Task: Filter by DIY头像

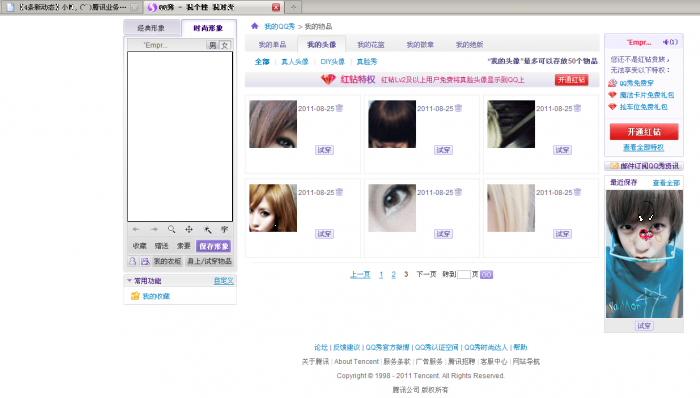Action: pyautogui.click(x=333, y=62)
